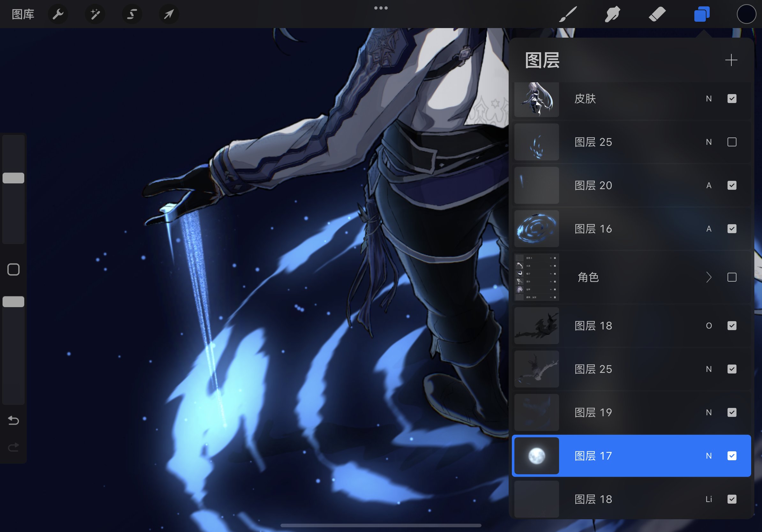
Task: Tap the three-dots menu at top center
Action: click(x=381, y=8)
